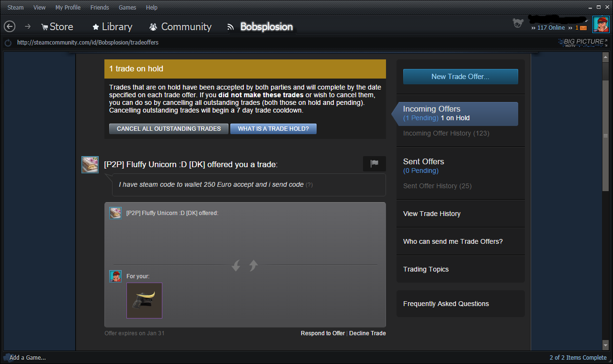Click the back navigation arrow
Viewport: 613px width, 364px height.
(10, 27)
